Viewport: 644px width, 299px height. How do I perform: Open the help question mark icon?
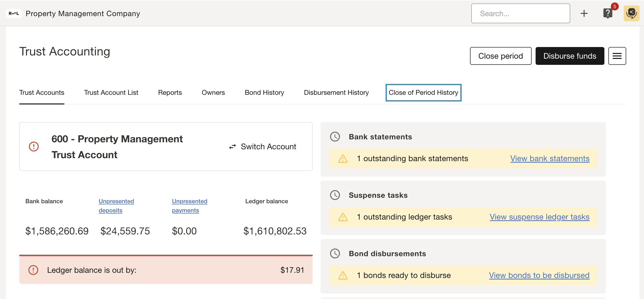pos(608,14)
